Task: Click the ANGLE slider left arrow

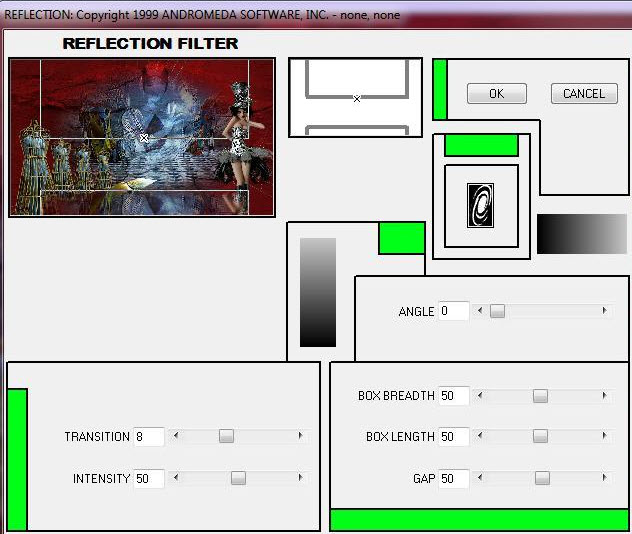Action: tap(480, 311)
